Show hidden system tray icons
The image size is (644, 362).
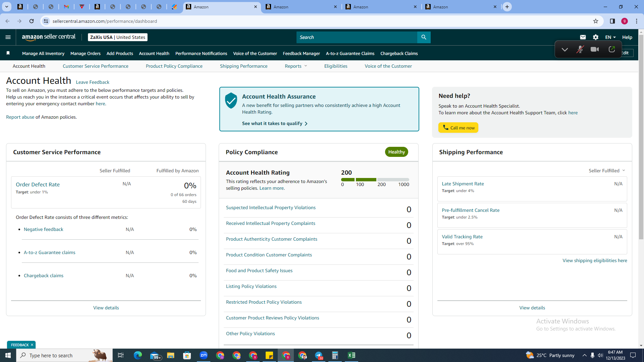click(585, 355)
